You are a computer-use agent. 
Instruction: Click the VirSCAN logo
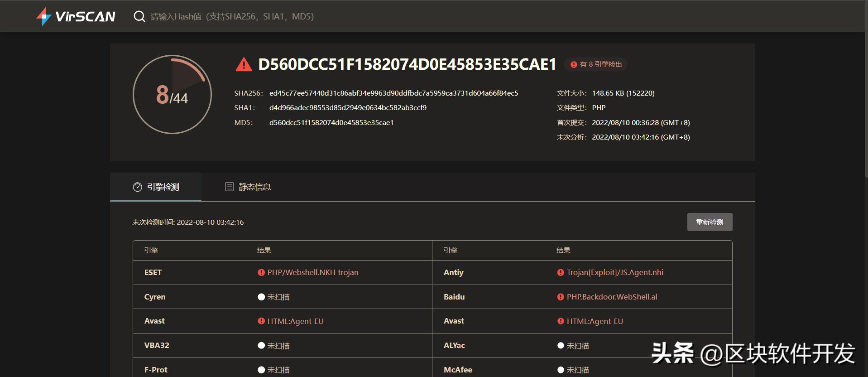pos(76,17)
